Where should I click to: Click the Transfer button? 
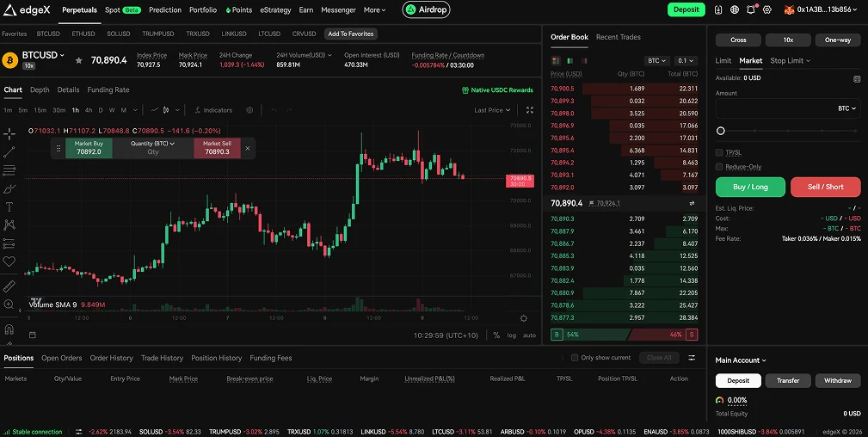(788, 380)
